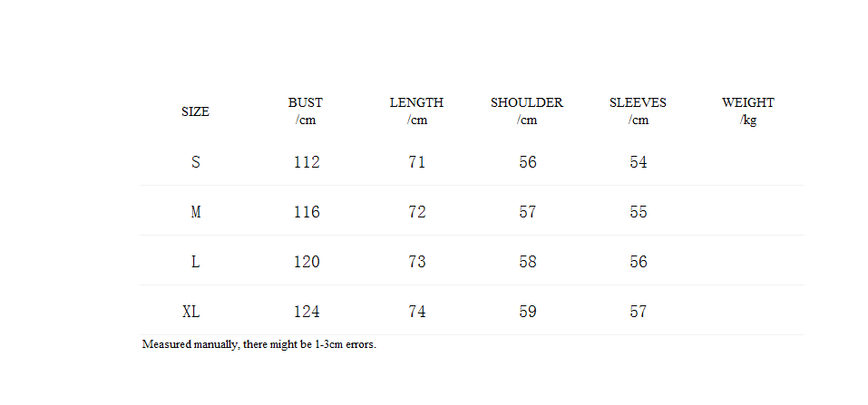
Task: Click the measured manually note text
Action: pos(259,344)
